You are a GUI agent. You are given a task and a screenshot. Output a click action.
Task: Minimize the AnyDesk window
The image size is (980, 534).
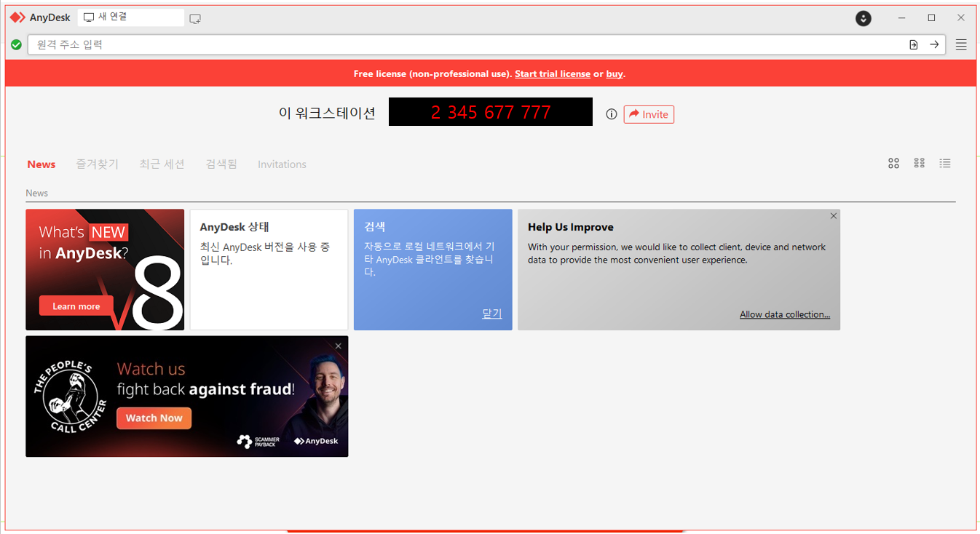[902, 18]
